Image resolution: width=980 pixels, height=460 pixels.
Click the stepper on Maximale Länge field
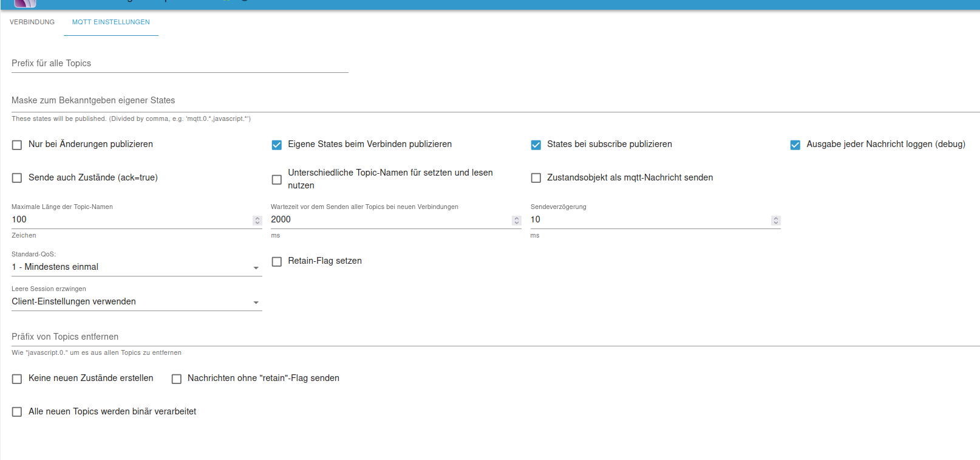tap(257, 220)
